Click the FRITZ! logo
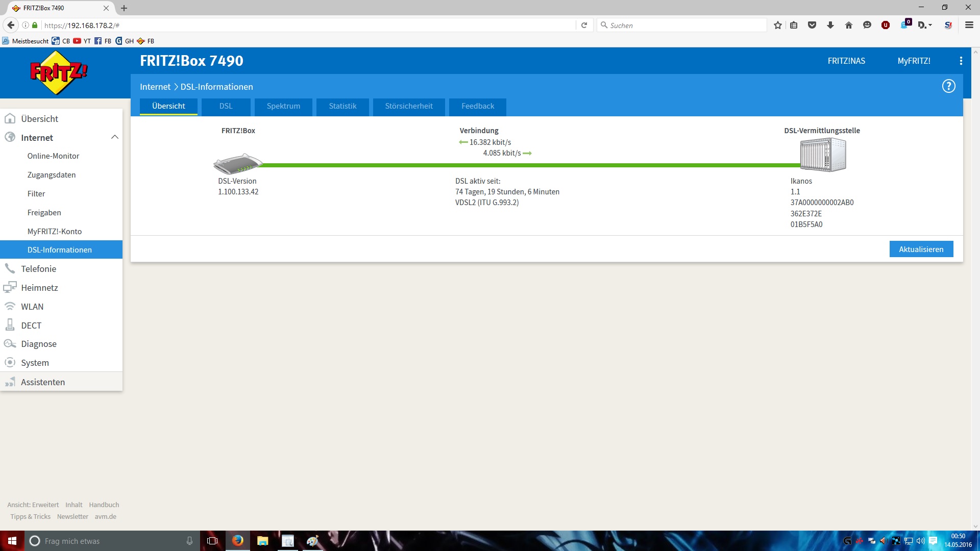Image resolution: width=980 pixels, height=551 pixels. pos(59,72)
